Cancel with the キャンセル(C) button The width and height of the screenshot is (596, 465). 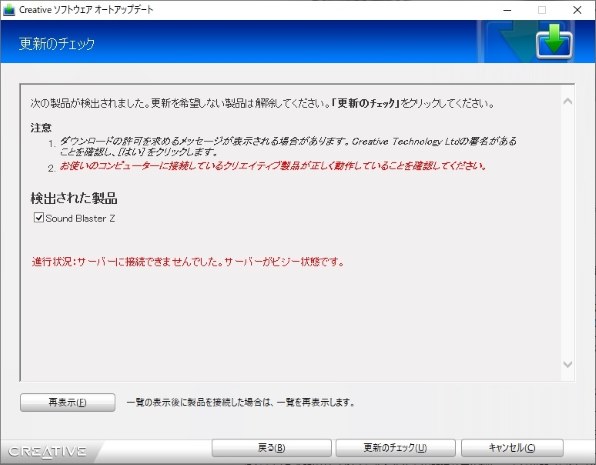(x=512, y=448)
